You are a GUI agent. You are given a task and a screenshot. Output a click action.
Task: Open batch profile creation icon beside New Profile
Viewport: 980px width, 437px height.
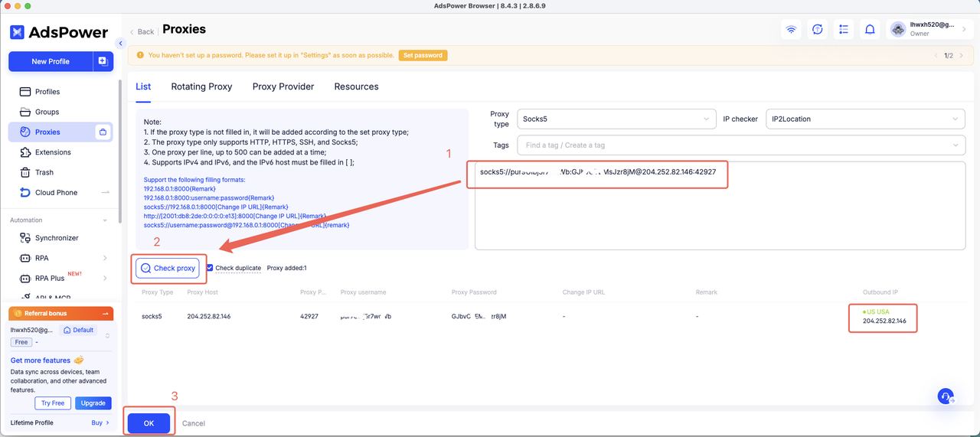point(103,61)
